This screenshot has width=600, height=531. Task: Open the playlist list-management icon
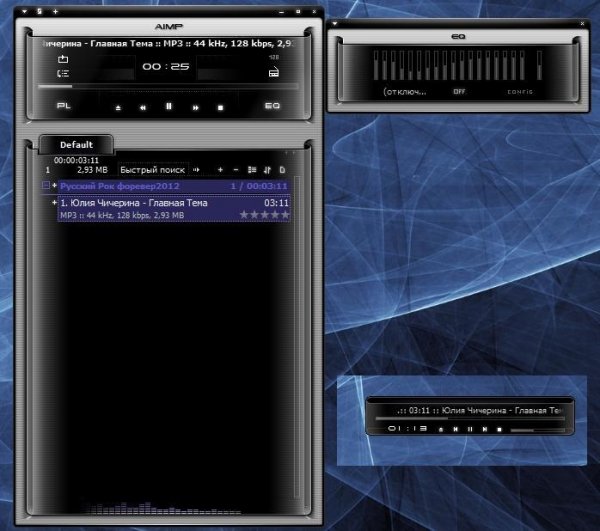coord(252,169)
